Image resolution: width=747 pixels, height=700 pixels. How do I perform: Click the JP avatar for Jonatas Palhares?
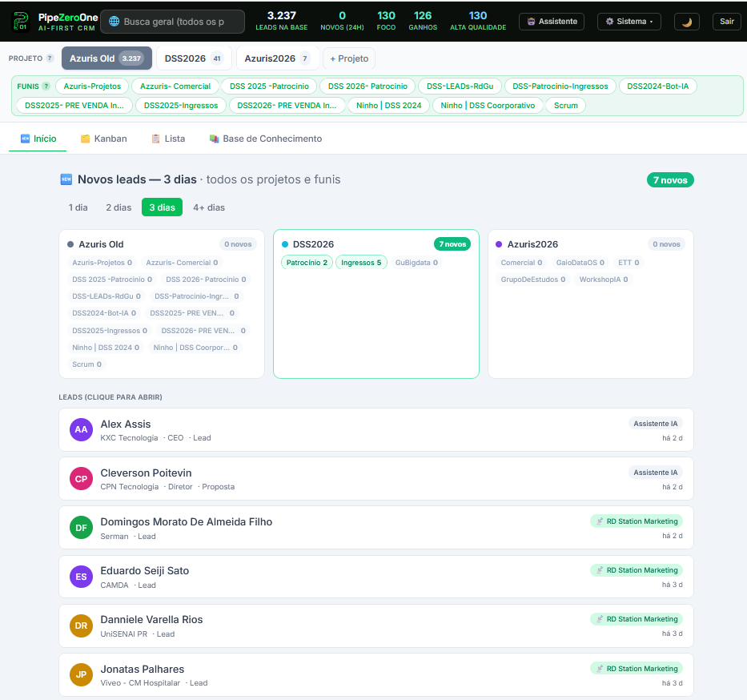(x=81, y=674)
